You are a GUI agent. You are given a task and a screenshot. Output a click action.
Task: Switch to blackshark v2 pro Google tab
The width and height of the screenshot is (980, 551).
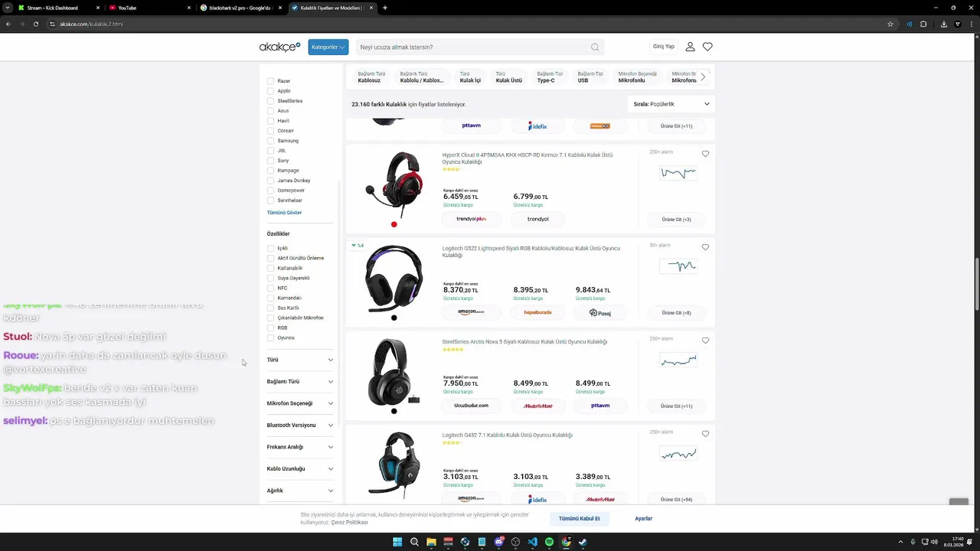240,8
